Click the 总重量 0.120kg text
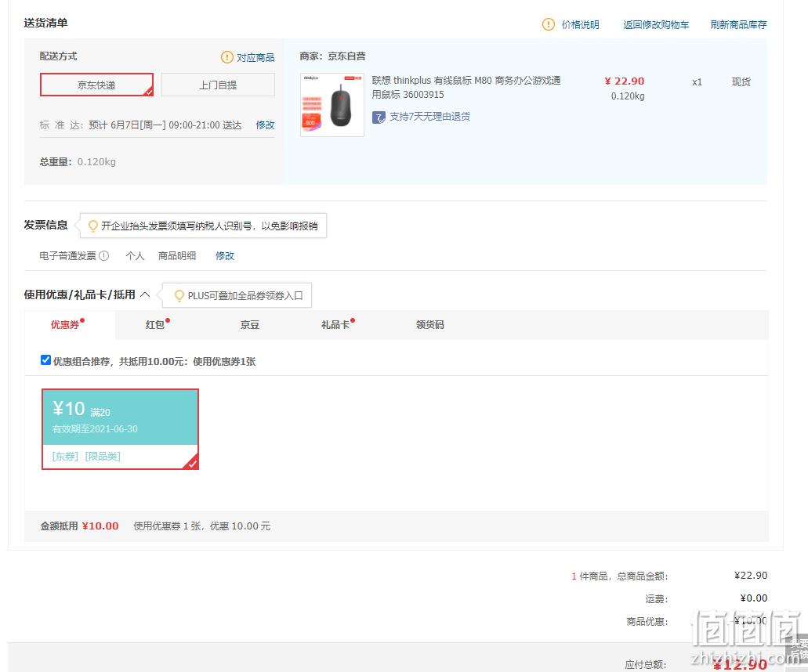Image resolution: width=808 pixels, height=672 pixels. [x=78, y=161]
